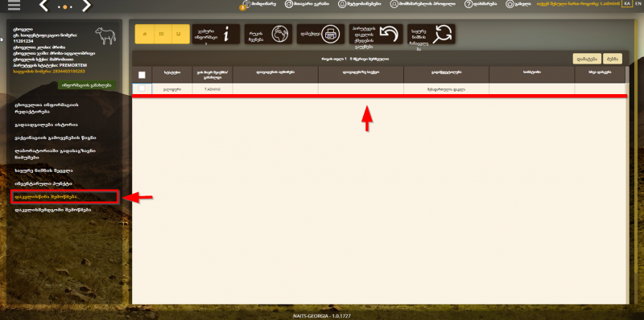The width and height of the screenshot is (644, 320).
Task: Switch language to KA
Action: [627, 4]
